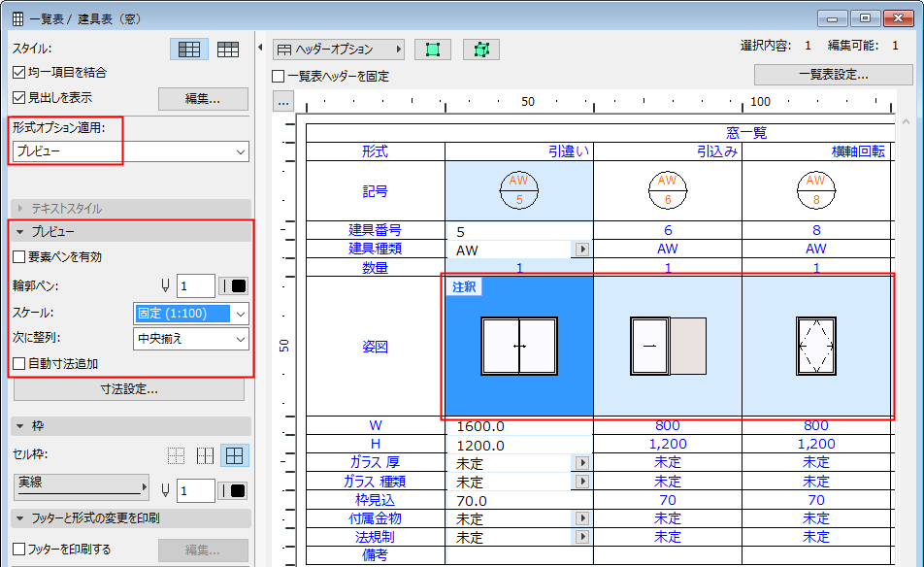Open the 形式オプション適用 プレビュー dropdown
This screenshot has width=924, height=567.
[x=131, y=151]
